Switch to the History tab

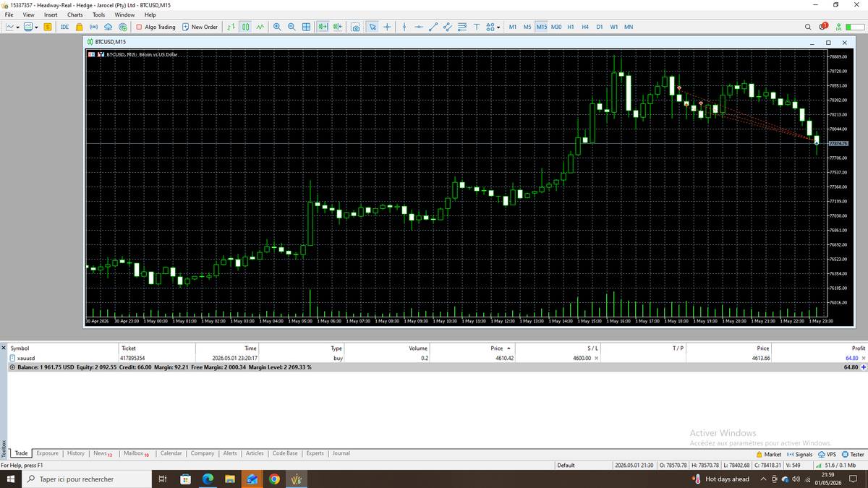tap(76, 453)
